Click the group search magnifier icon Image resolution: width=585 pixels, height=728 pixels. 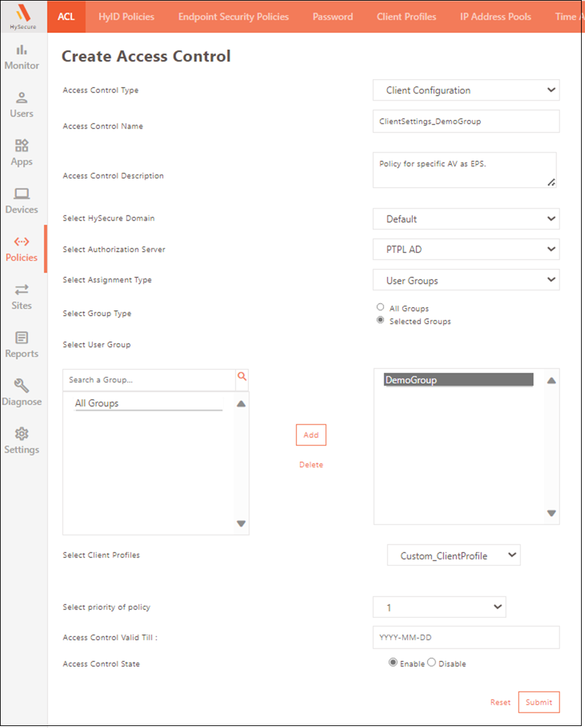242,377
